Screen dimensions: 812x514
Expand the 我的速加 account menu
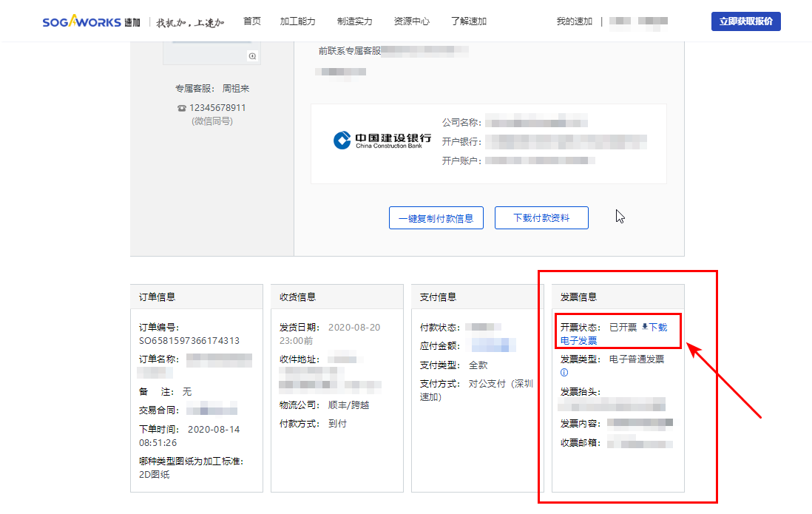click(x=574, y=21)
